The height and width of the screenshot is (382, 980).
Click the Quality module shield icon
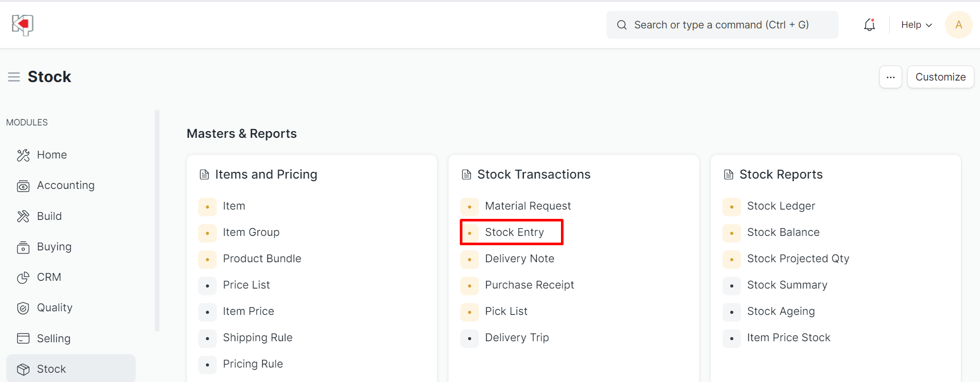(23, 308)
